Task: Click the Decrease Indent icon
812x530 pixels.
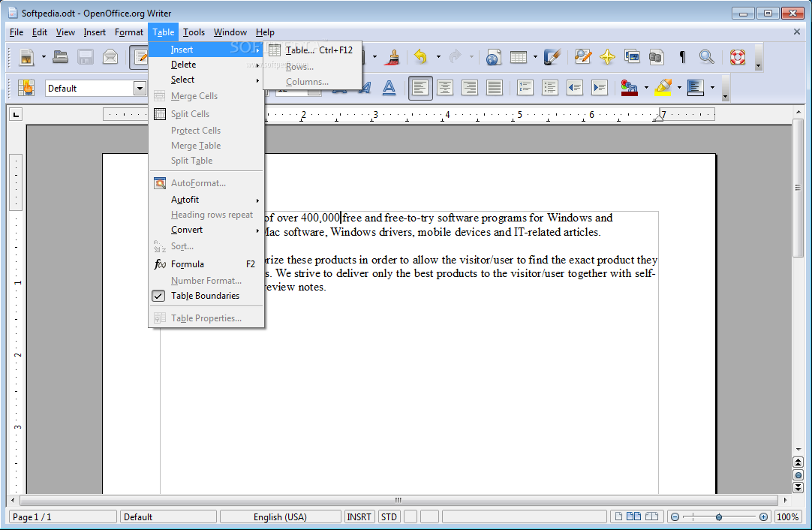Action: coord(574,88)
